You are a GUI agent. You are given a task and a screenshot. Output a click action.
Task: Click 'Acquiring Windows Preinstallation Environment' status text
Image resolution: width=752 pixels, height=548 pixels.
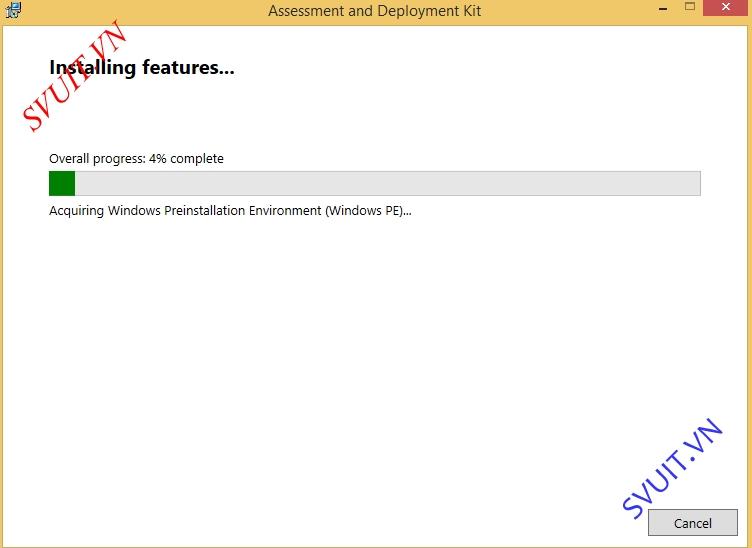coord(230,210)
